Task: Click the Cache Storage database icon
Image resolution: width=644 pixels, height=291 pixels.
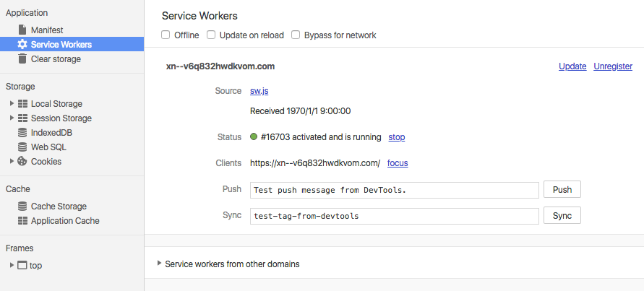Action: (22, 206)
